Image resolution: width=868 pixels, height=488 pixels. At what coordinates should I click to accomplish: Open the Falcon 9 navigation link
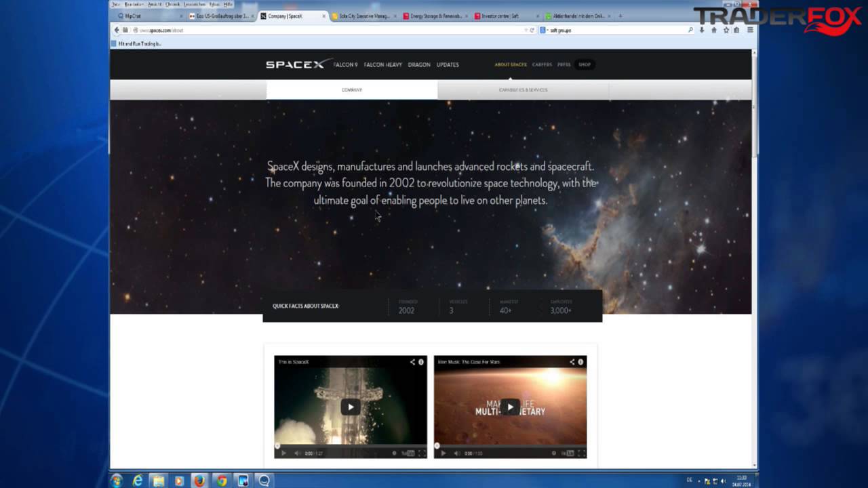click(x=345, y=65)
